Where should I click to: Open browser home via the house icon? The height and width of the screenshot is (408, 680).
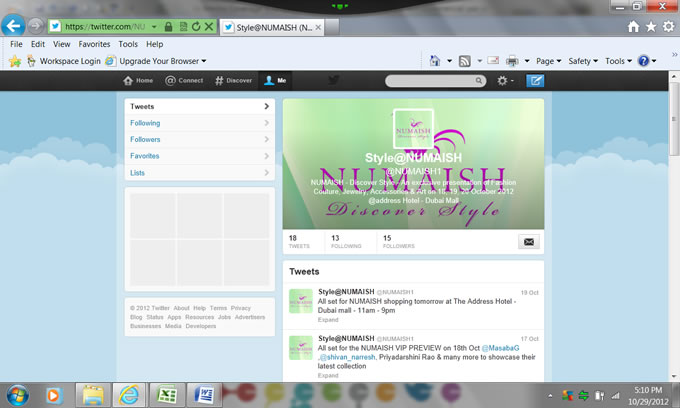633,27
